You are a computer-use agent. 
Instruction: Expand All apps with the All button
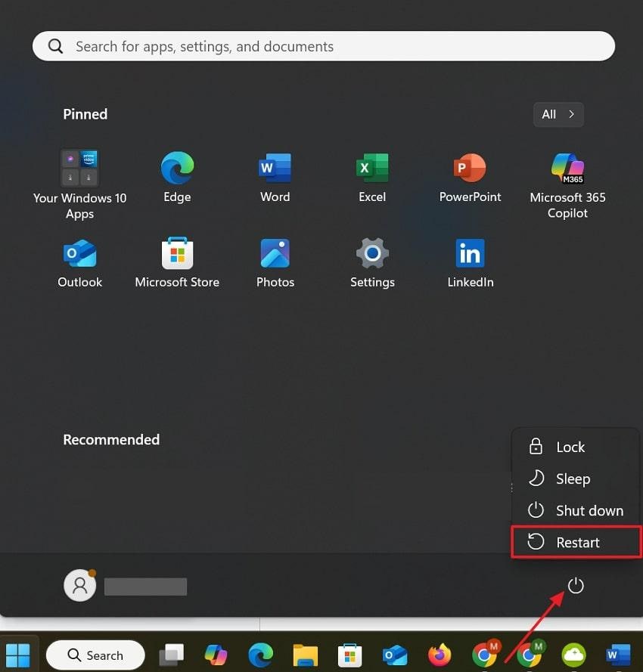[558, 114]
